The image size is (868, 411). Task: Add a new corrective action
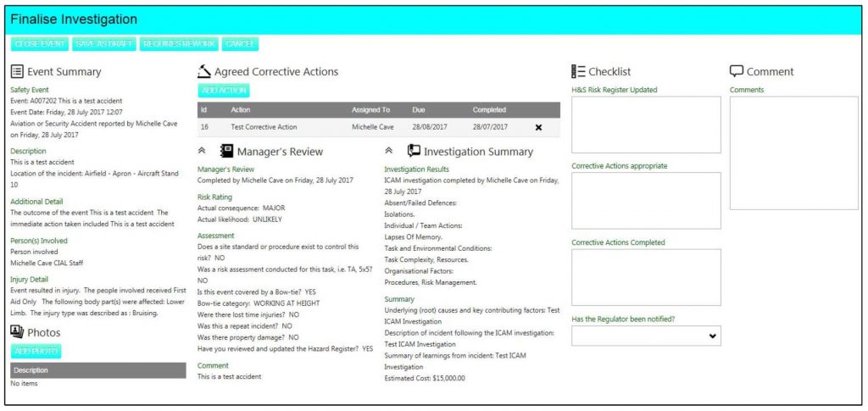(225, 90)
